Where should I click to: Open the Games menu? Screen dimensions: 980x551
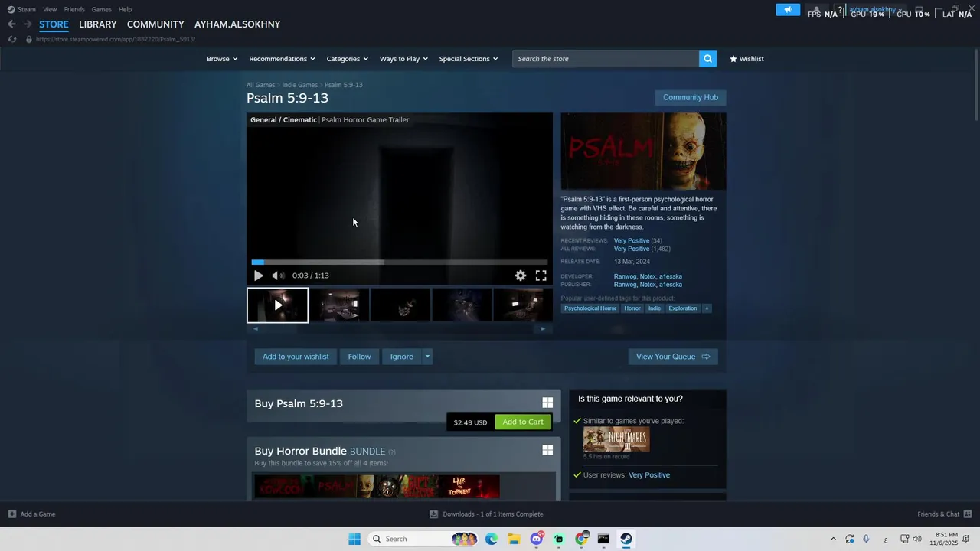(101, 9)
